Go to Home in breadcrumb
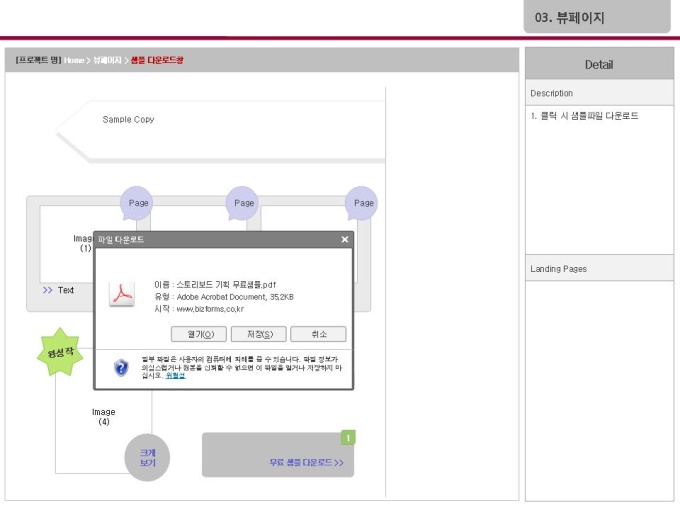Image resolution: width=680 pixels, height=510 pixels. pos(74,60)
